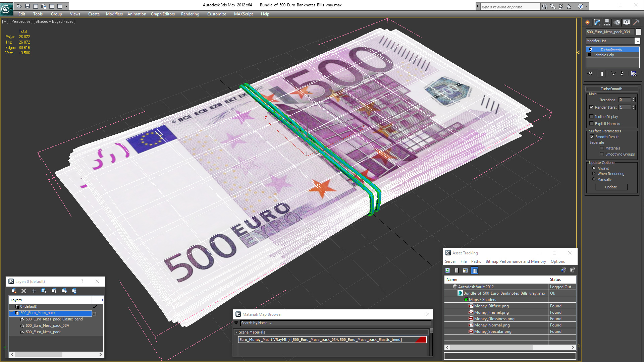Select Always update option
This screenshot has height=362, width=644.
tap(594, 168)
